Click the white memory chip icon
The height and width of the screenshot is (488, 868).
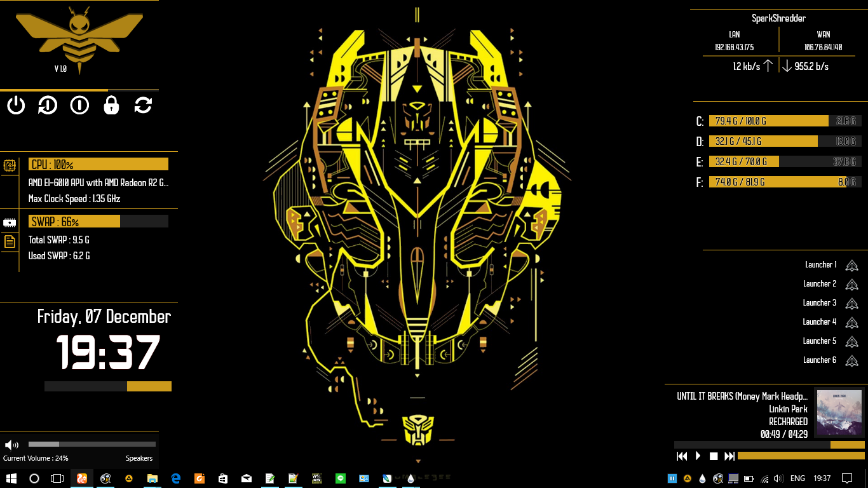pyautogui.click(x=10, y=222)
